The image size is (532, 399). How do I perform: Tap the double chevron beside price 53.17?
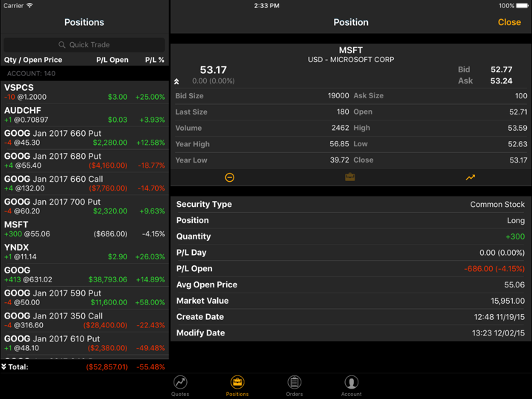tap(177, 81)
